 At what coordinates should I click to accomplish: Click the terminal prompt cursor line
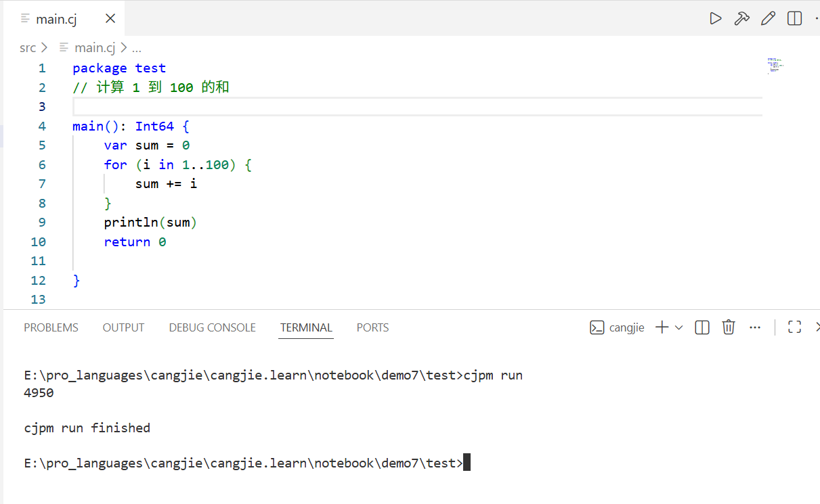coord(246,463)
